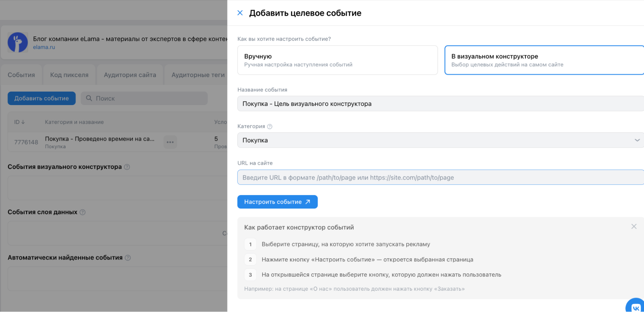This screenshot has width=644, height=312.
Task: Open the elama.ru link
Action: click(43, 47)
